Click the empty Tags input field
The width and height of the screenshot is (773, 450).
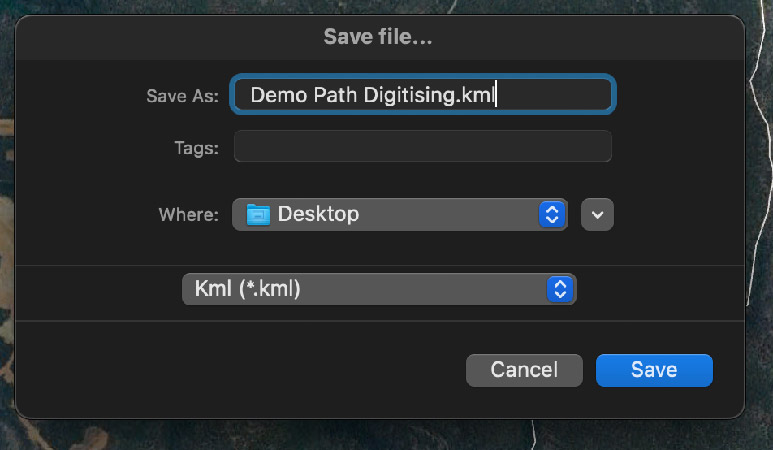(422, 146)
